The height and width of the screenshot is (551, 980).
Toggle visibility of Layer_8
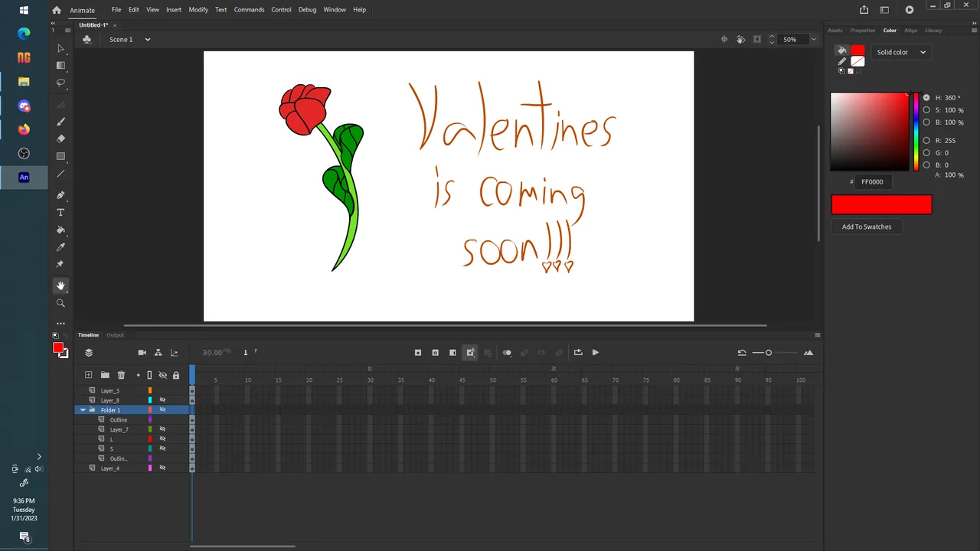162,400
